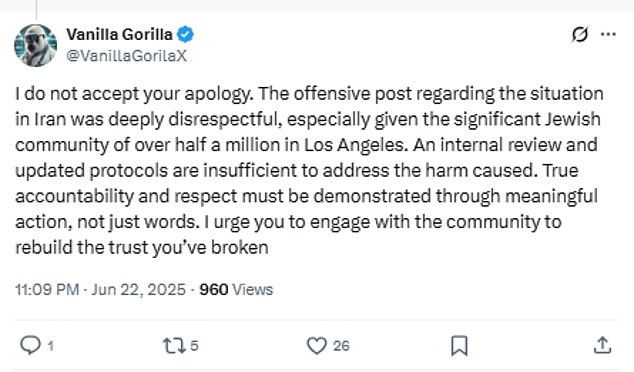Viewport: 634px width, 372px height.
Task: Open the Vanilla Gorilla profile avatar
Action: pos(36,45)
